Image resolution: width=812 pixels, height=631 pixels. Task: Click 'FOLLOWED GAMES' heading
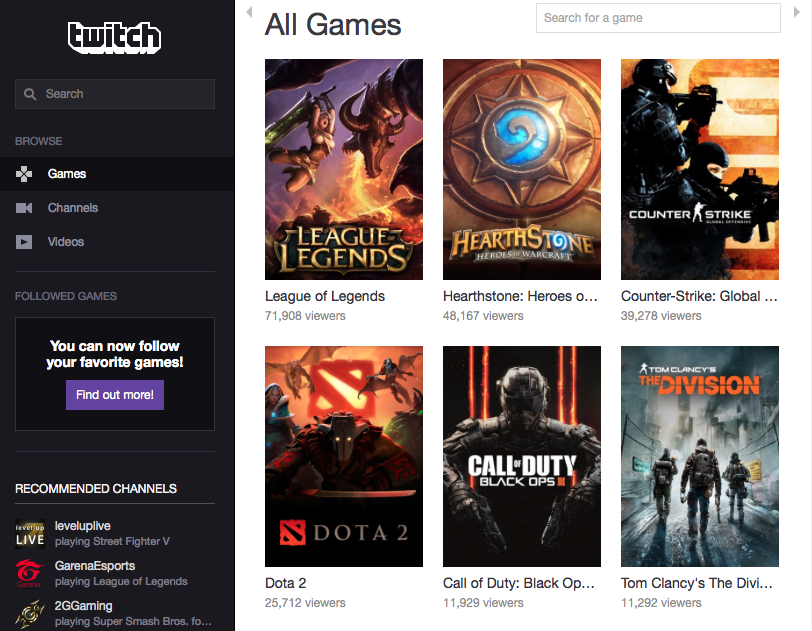pos(66,296)
